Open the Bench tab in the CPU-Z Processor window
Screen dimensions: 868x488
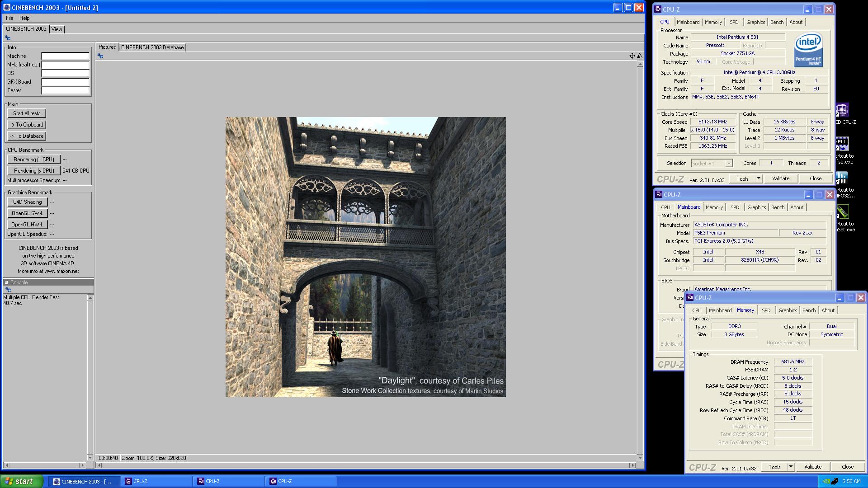(777, 22)
